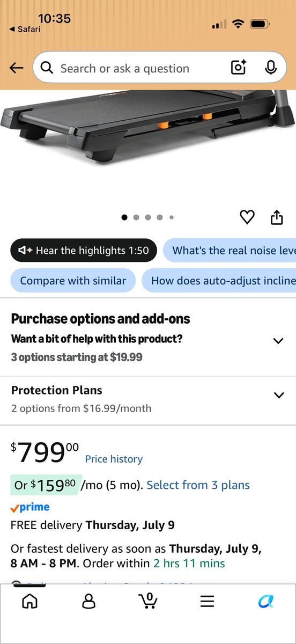Tap the share icon below product image
Viewport: 296px width, 644px height.
point(276,217)
